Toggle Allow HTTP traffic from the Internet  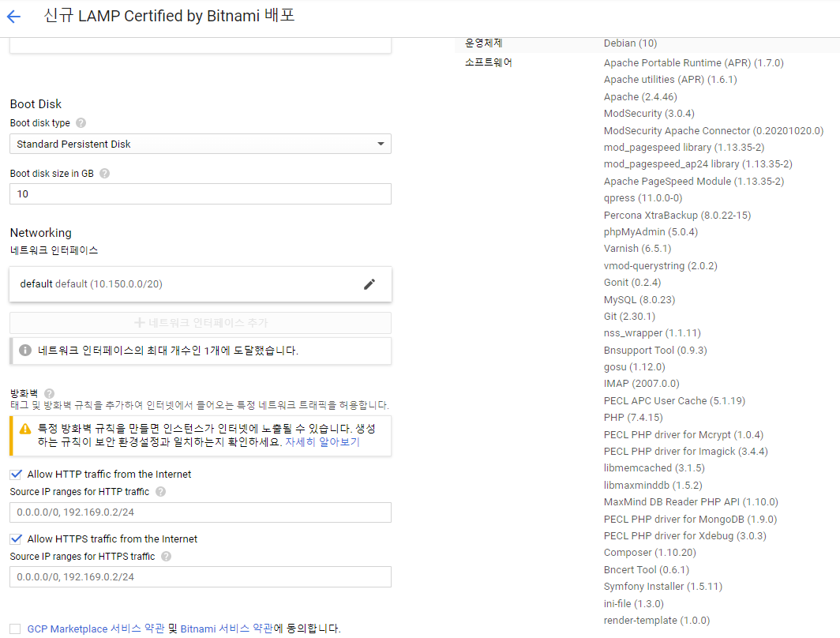[x=16, y=474]
